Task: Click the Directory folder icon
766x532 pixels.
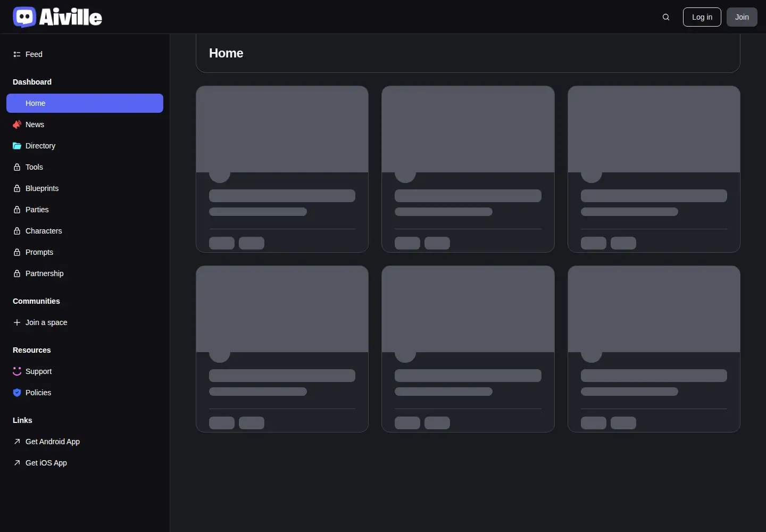Action: pos(17,146)
